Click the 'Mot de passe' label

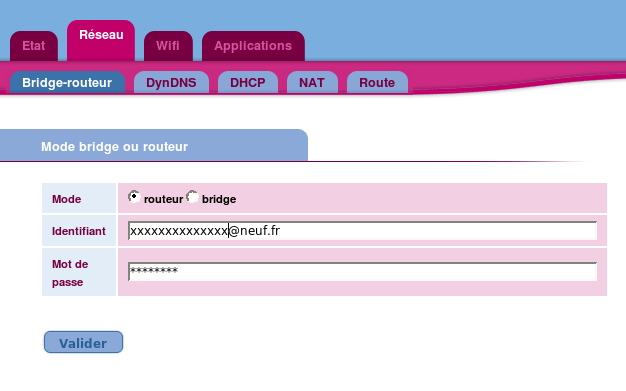[x=70, y=273]
